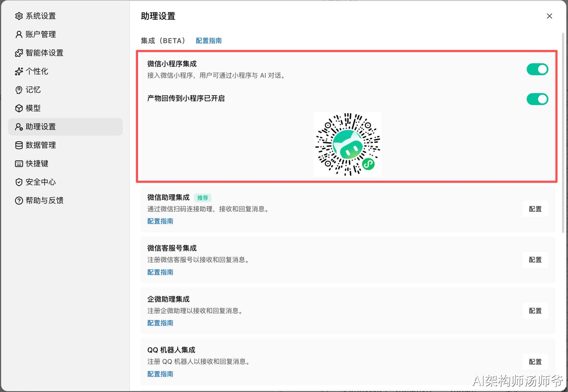
Task: Go to 快捷键 settings
Action: 65,164
